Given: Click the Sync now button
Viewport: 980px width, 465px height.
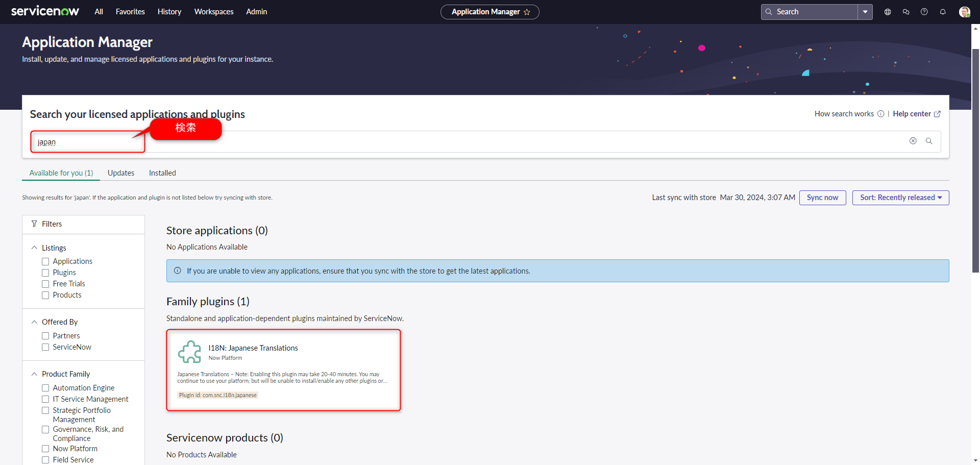Looking at the screenshot, I should [822, 198].
